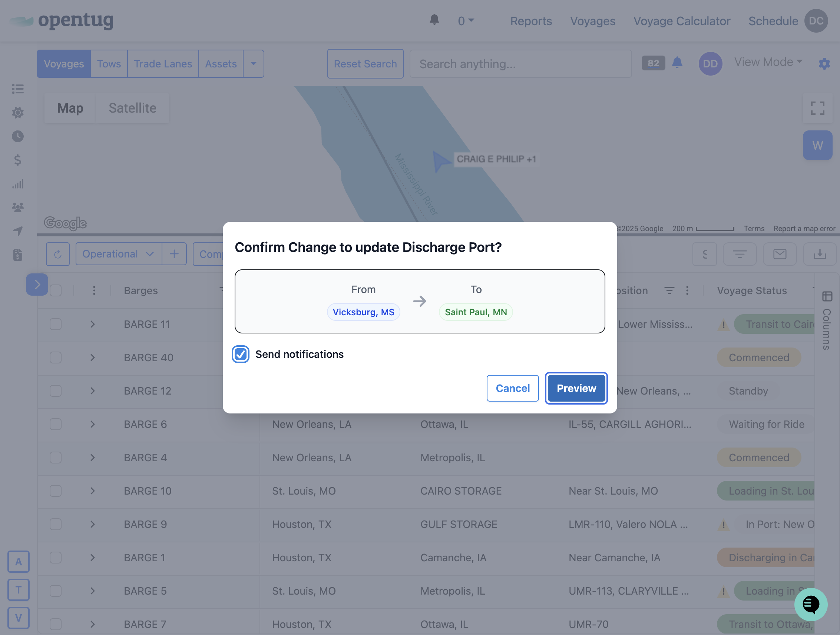840x635 pixels.
Task: Click the Search anything input field
Action: pos(520,64)
